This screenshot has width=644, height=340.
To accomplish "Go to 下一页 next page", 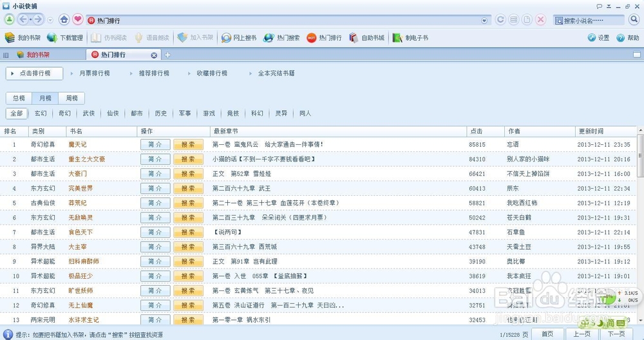I will click(616, 334).
